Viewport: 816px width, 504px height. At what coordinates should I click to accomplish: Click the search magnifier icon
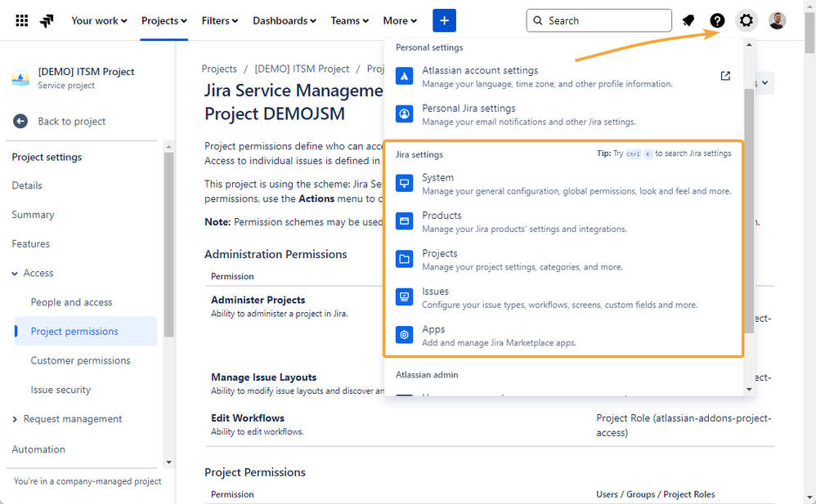click(537, 20)
